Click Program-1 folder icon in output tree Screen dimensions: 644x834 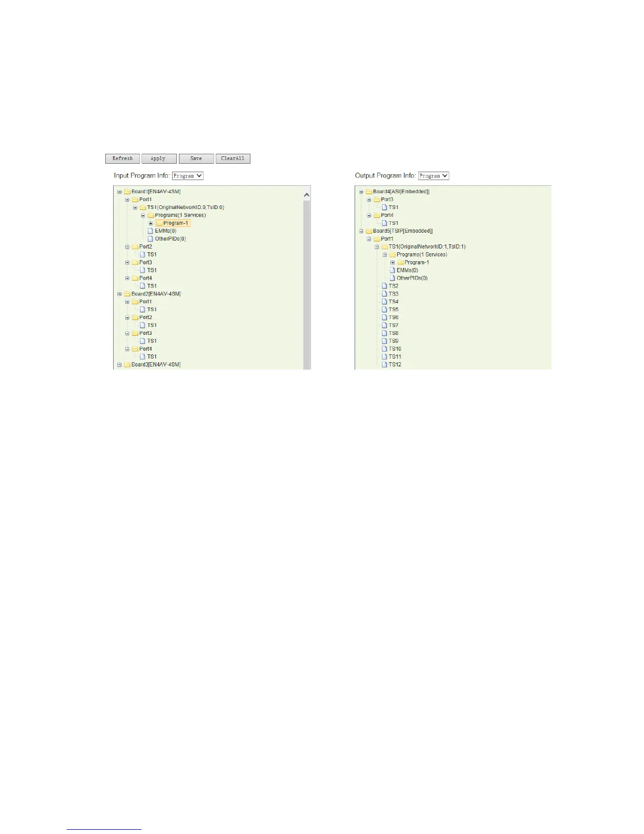coord(400,262)
